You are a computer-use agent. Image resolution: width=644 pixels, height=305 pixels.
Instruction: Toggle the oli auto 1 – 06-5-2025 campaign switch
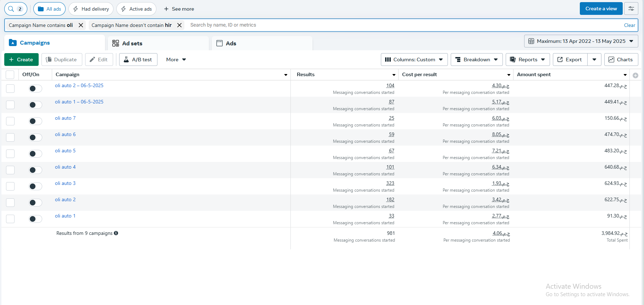pos(35,105)
